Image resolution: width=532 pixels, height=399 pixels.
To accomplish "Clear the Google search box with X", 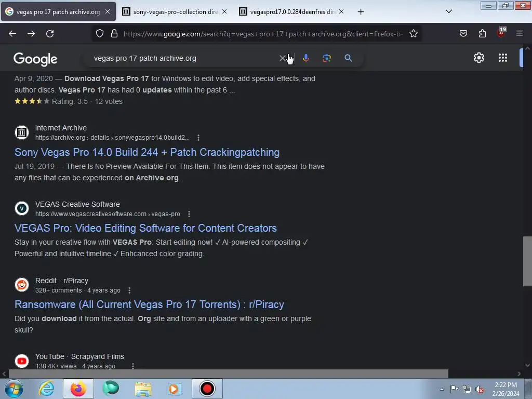I will pos(282,58).
